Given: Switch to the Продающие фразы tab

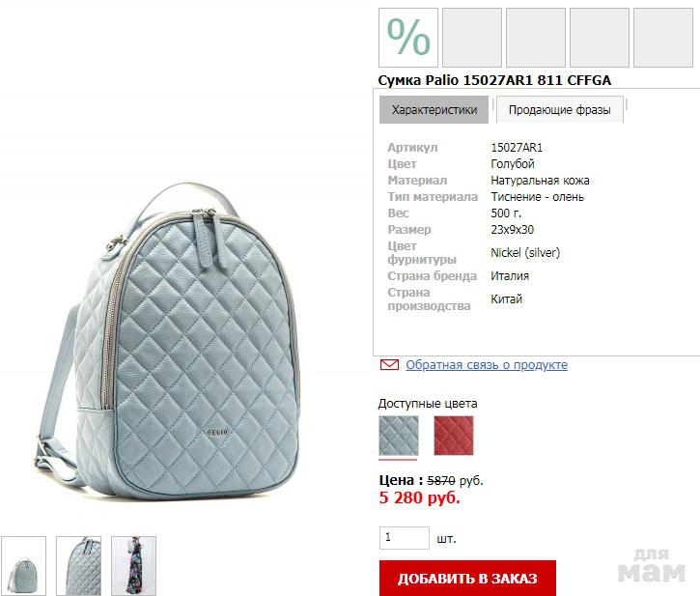Looking at the screenshot, I should click(x=559, y=109).
